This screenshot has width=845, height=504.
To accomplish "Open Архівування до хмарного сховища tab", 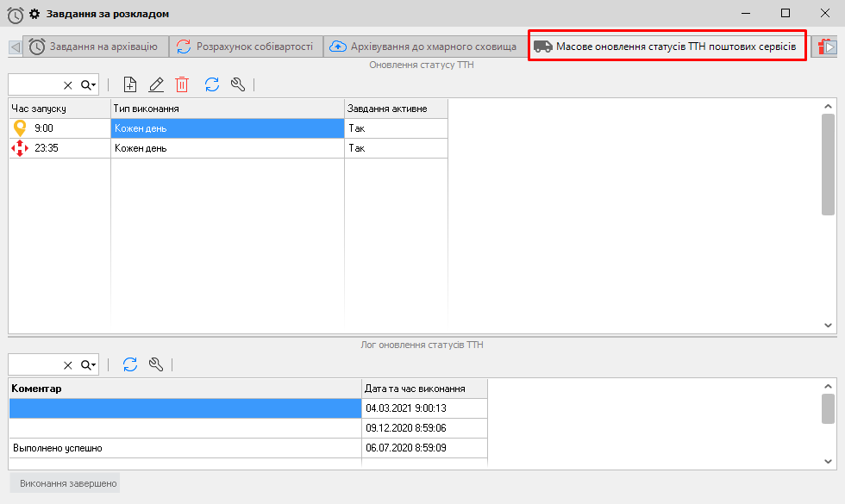I will [423, 47].
